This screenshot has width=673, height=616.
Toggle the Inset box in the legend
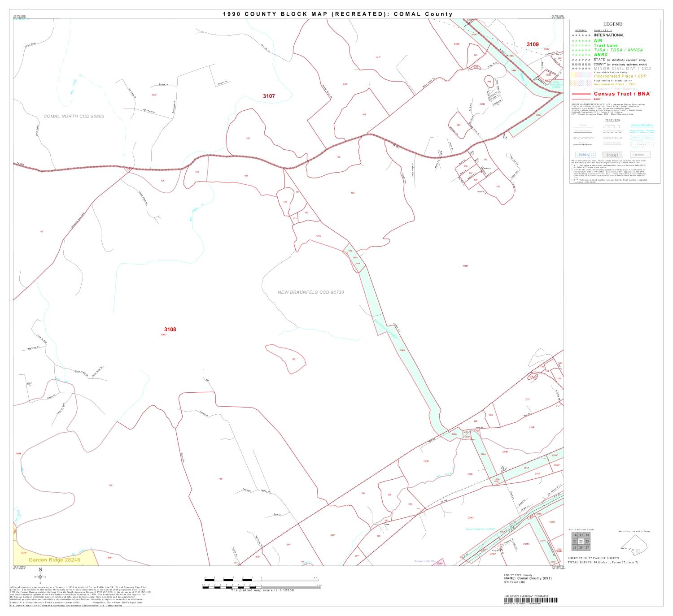[x=613, y=154]
